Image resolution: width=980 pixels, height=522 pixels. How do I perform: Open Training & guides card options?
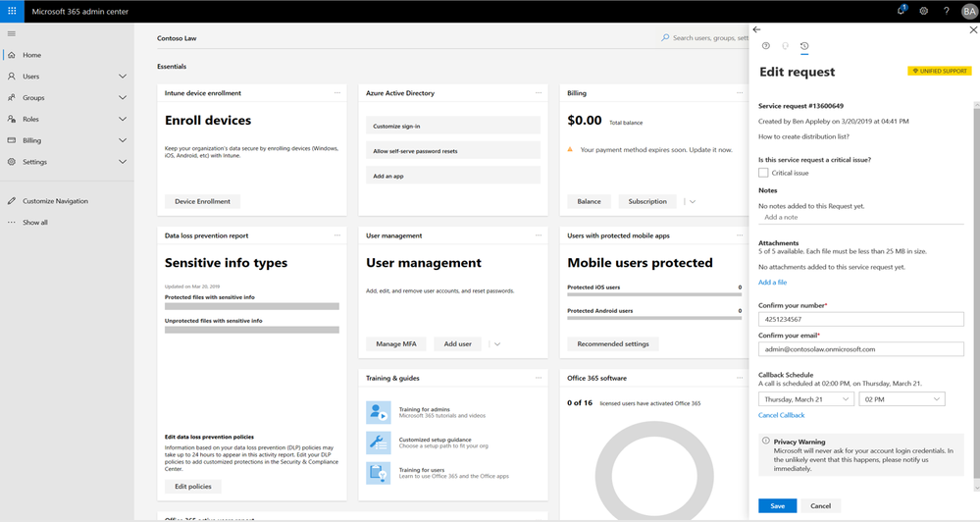coord(539,378)
